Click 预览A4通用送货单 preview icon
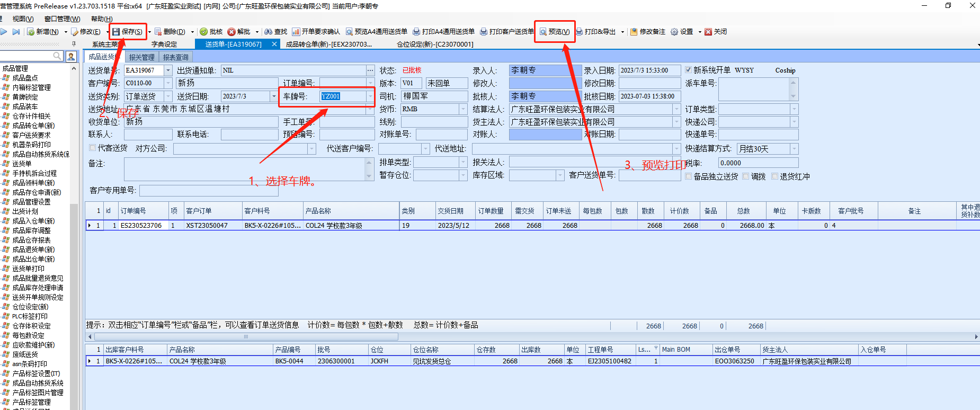The width and height of the screenshot is (980, 410). pos(349,32)
